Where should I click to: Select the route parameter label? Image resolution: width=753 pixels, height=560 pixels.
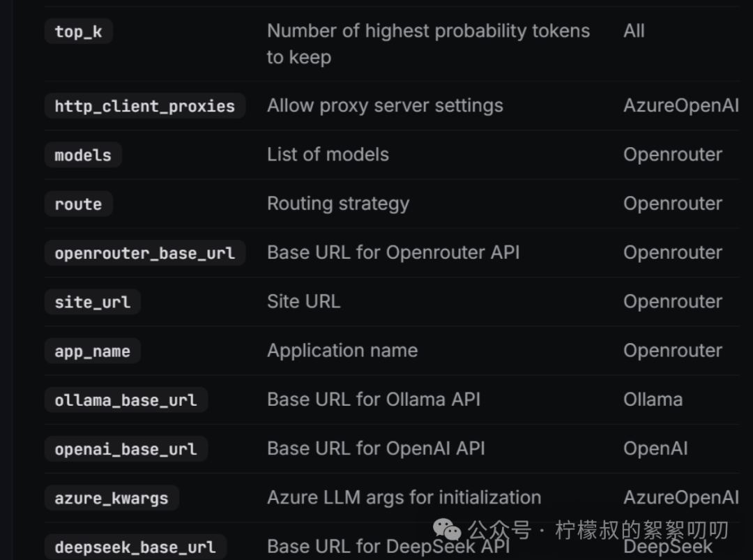[78, 204]
